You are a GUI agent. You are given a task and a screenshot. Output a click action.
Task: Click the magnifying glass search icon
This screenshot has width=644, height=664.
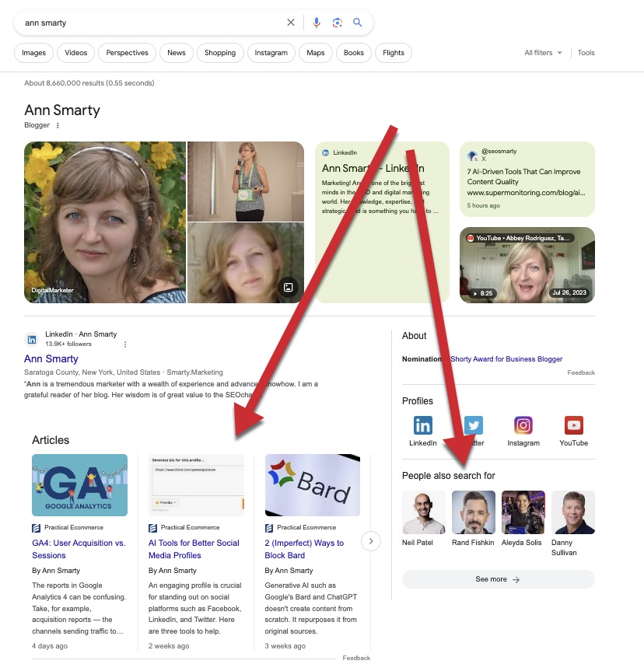pos(358,23)
